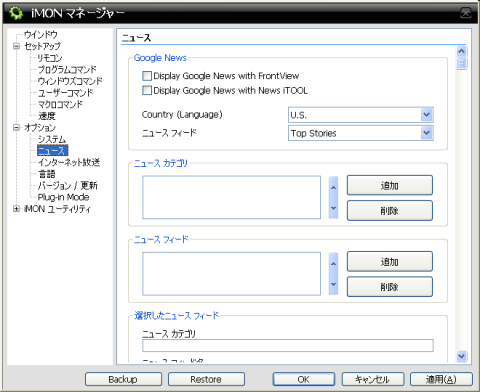This screenshot has height=392, width=480.
Task: Click 追加 button in ニュース フィード group
Action: 390,262
